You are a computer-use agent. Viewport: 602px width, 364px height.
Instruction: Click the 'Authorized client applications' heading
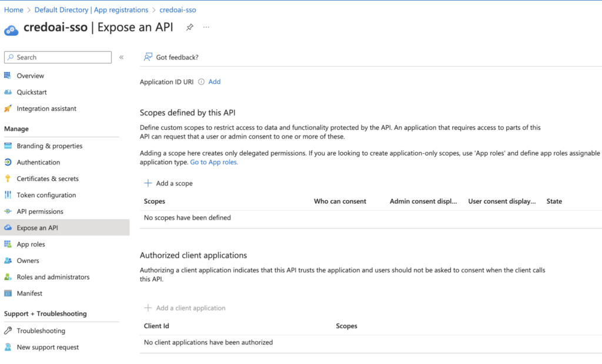193,255
